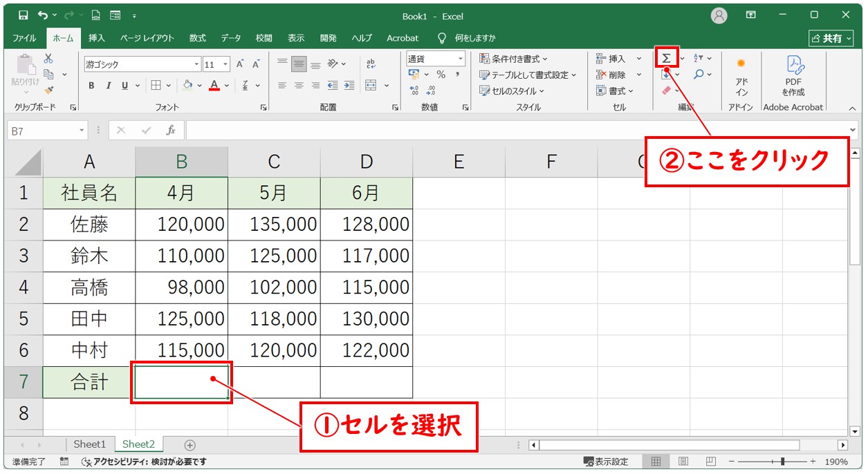Image resolution: width=868 pixels, height=474 pixels.
Task: Open the Fill down-arrow tool
Action: (666, 75)
